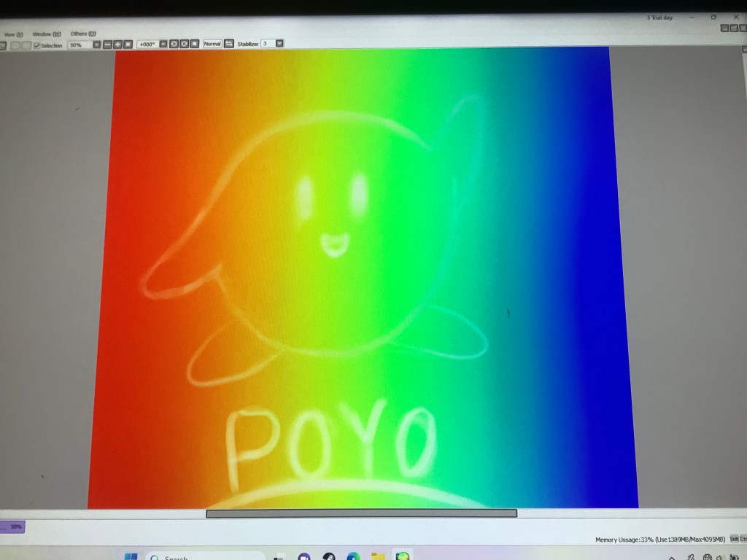Screen dimensions: 747x560
Task: Click the flip view horizontally icon
Action: (x=228, y=44)
